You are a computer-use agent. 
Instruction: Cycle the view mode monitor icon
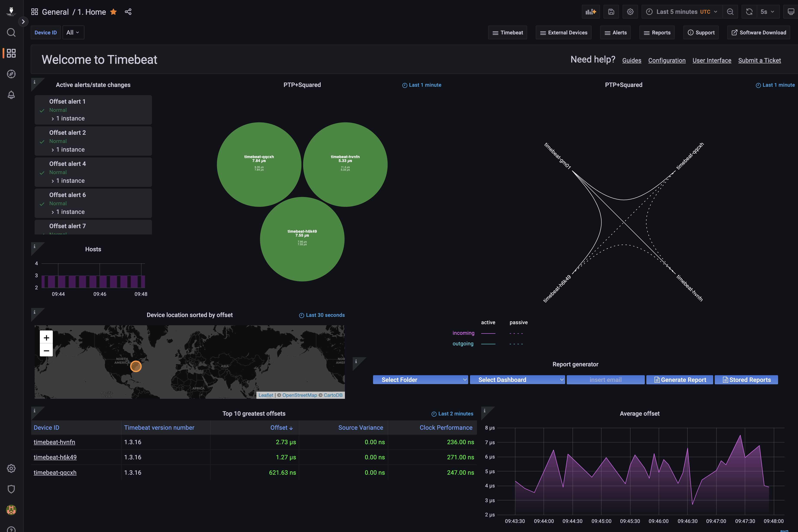click(x=790, y=12)
